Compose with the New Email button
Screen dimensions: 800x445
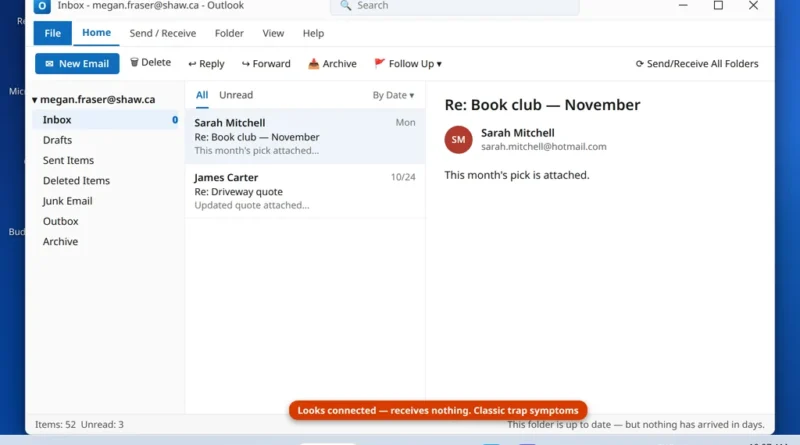[x=77, y=64]
